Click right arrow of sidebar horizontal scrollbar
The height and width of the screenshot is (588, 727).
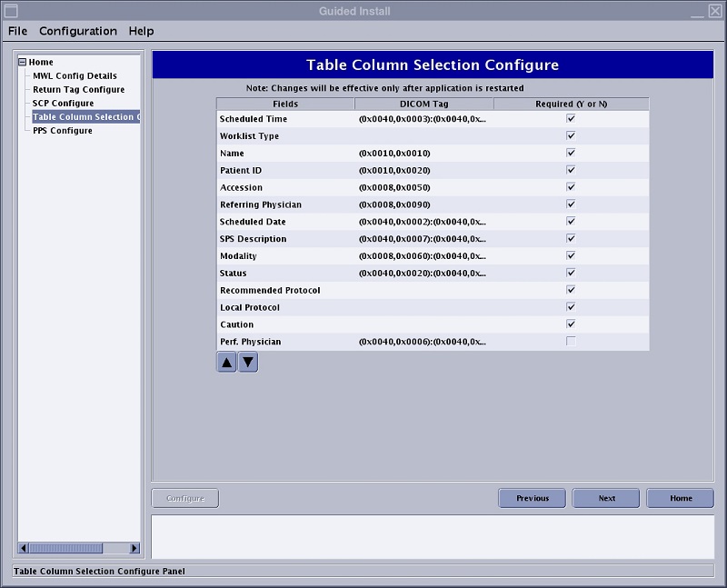tap(134, 548)
